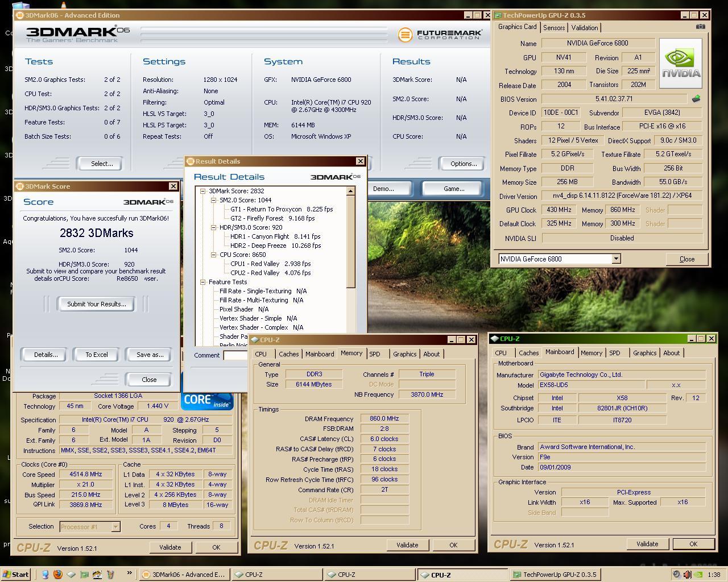Click the GPU-Z title bar icon

click(x=498, y=15)
